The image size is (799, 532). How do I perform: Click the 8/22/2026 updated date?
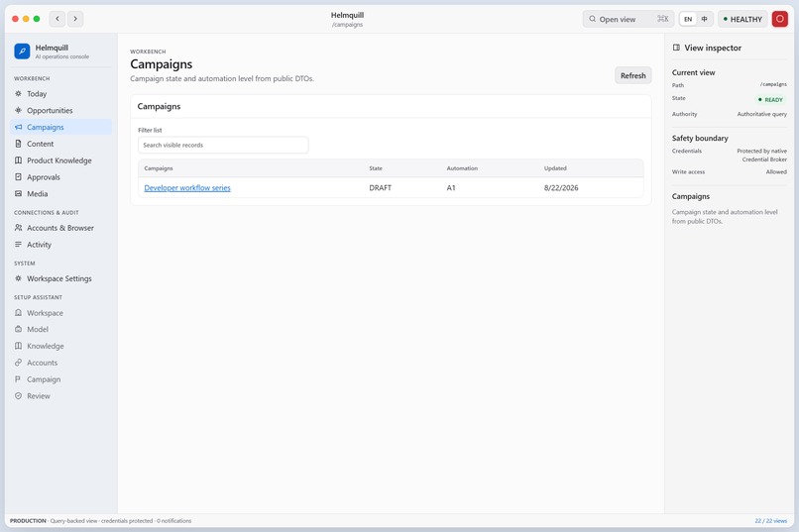561,188
